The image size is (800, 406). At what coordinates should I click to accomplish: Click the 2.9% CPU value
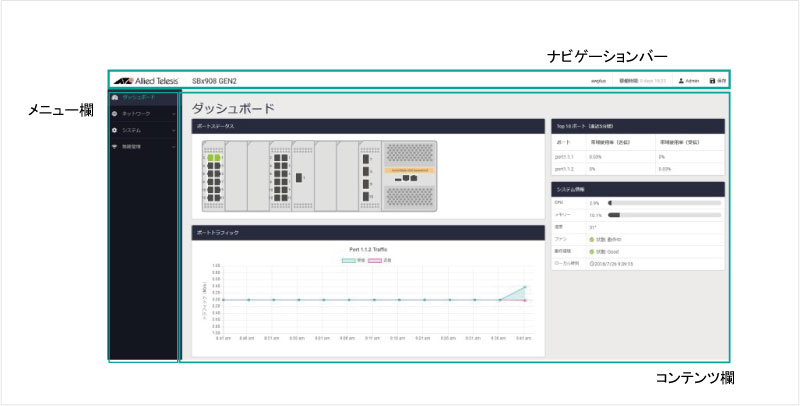[594, 203]
